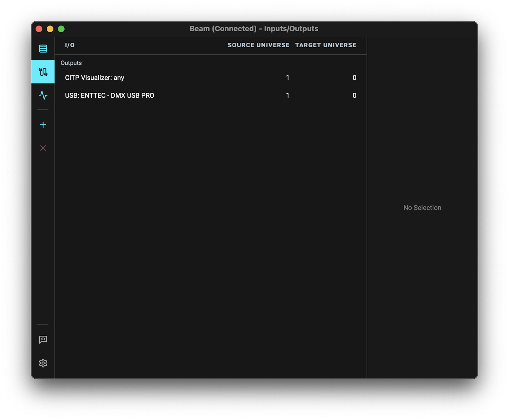Click the yellow minimize window button

[x=50, y=29]
